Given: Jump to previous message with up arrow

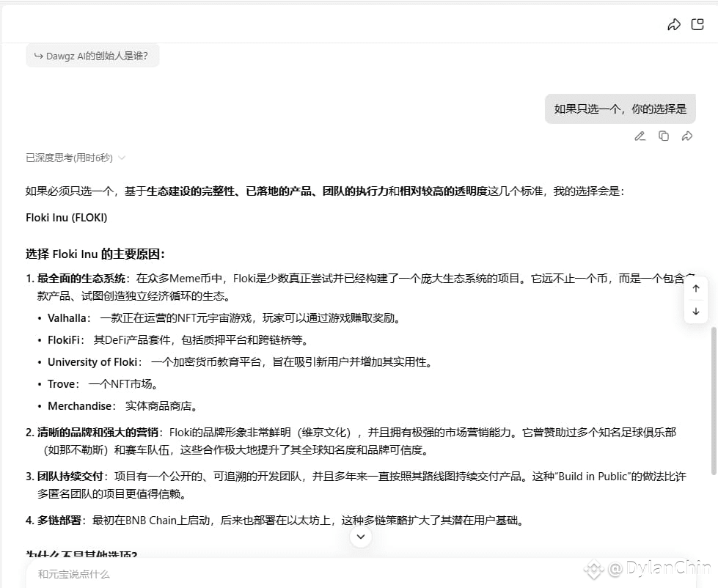Looking at the screenshot, I should 696,288.
